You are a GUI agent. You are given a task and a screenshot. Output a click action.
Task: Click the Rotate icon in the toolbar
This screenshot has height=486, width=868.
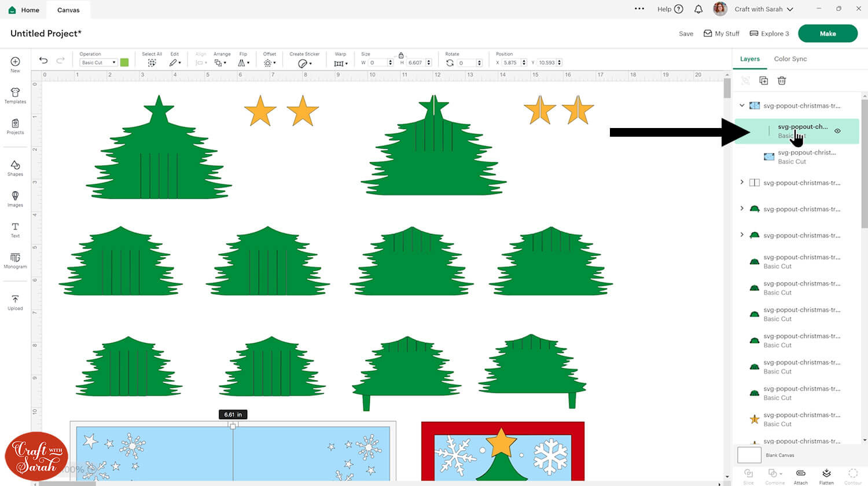click(450, 63)
